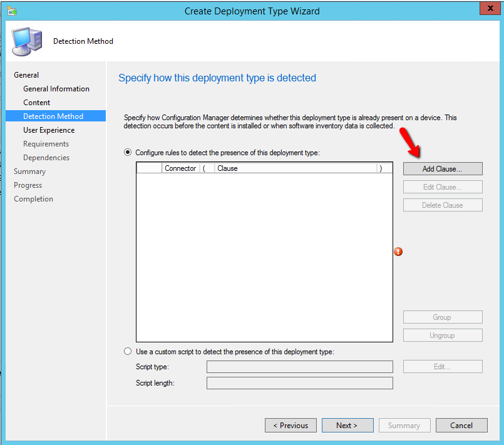
Task: Select 'Configure rules to detect' radio option
Action: [x=128, y=152]
